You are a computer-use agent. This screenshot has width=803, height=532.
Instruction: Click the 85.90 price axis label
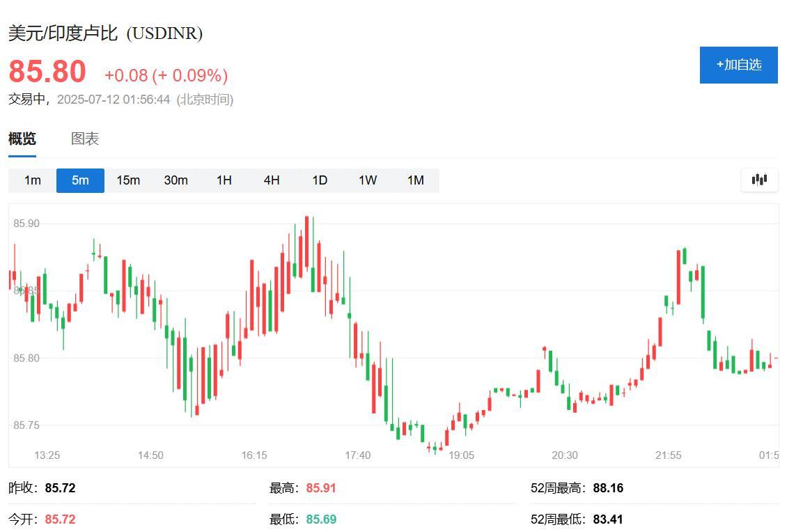(26, 224)
